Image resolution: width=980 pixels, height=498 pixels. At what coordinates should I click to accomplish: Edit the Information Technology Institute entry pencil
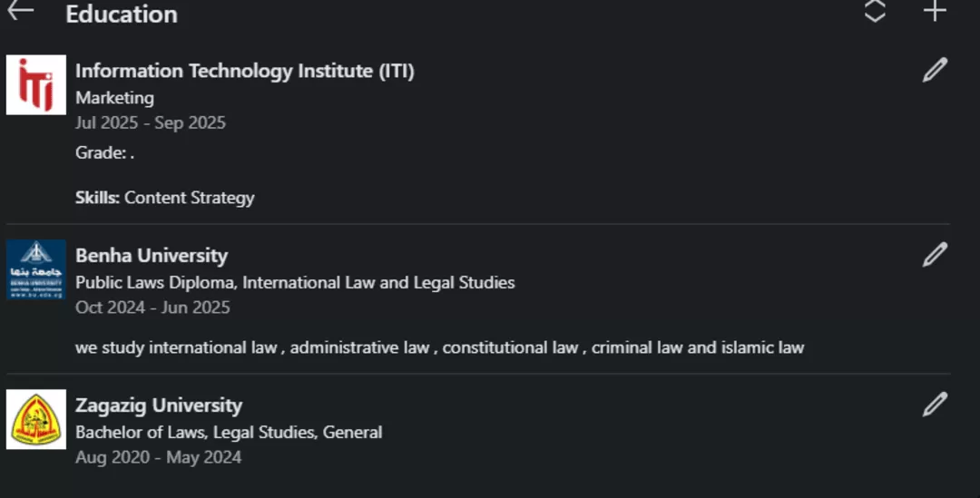click(x=935, y=71)
